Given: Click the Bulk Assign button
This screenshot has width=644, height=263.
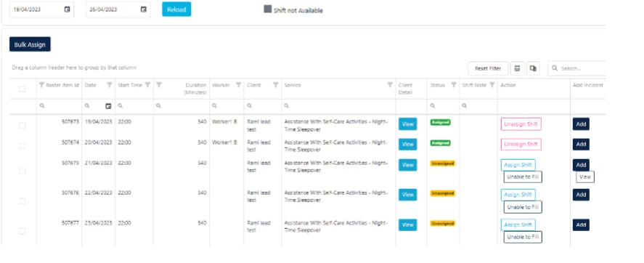Looking at the screenshot, I should pos(30,44).
